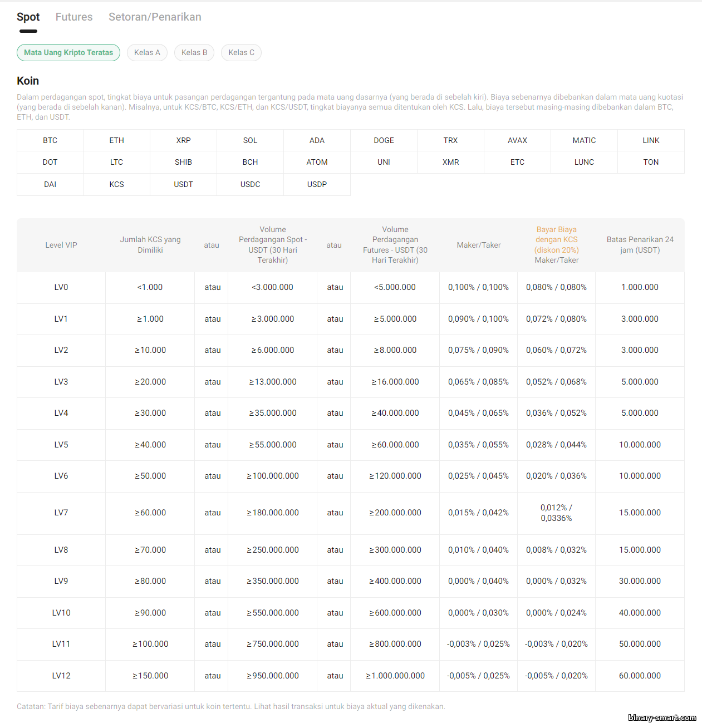Click the AVAX coin cell
Viewport: 702px width, 728px height.
pyautogui.click(x=518, y=140)
